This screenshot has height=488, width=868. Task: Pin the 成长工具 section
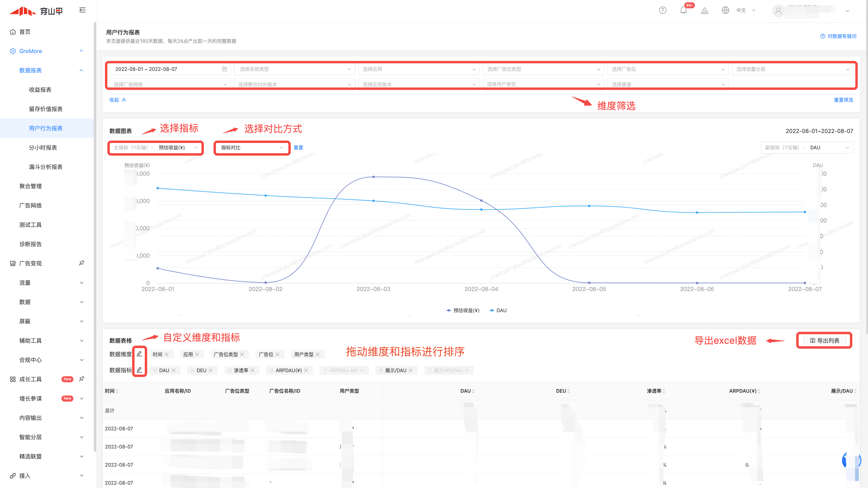pos(81,379)
